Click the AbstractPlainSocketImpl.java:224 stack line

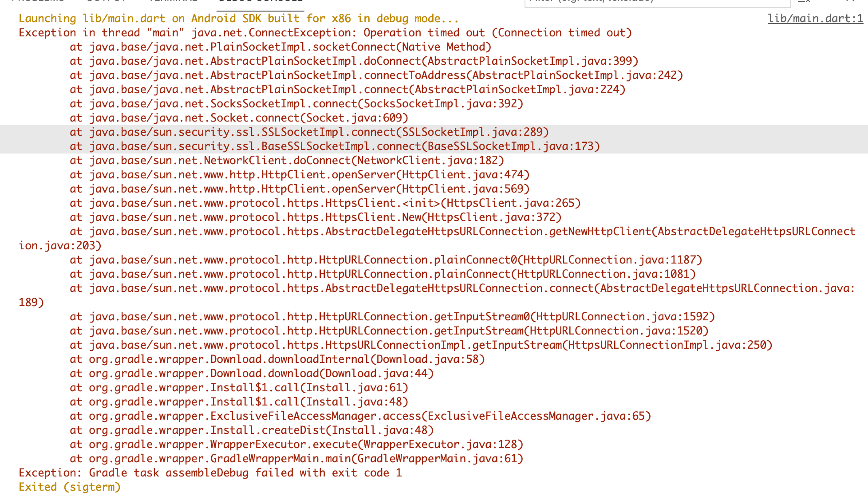(x=347, y=90)
